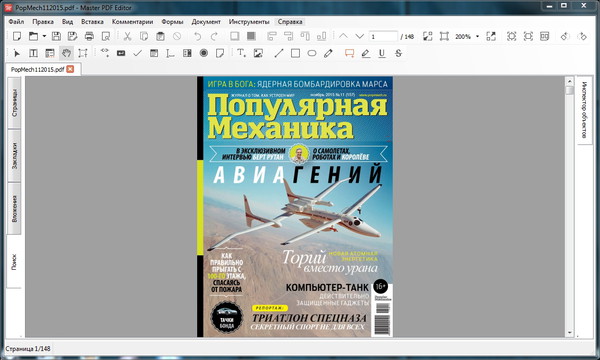This screenshot has width=600, height=360.
Task: Add a sticky note annotation
Action: (x=220, y=53)
